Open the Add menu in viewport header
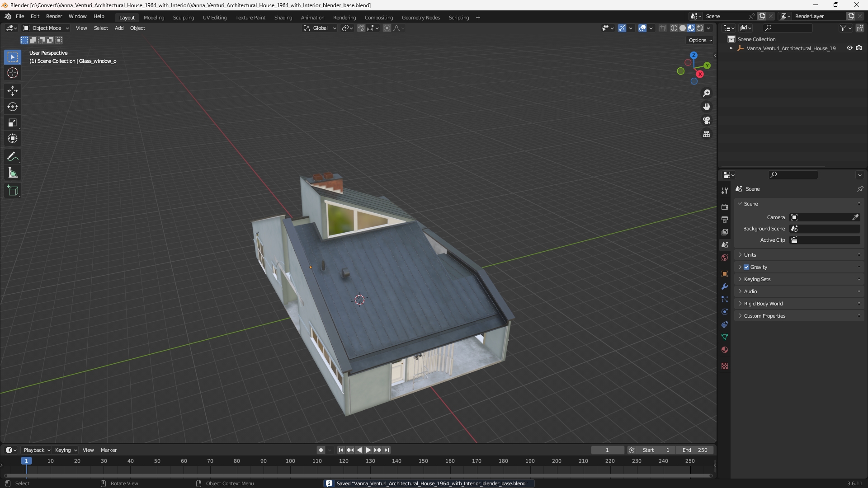 point(119,28)
